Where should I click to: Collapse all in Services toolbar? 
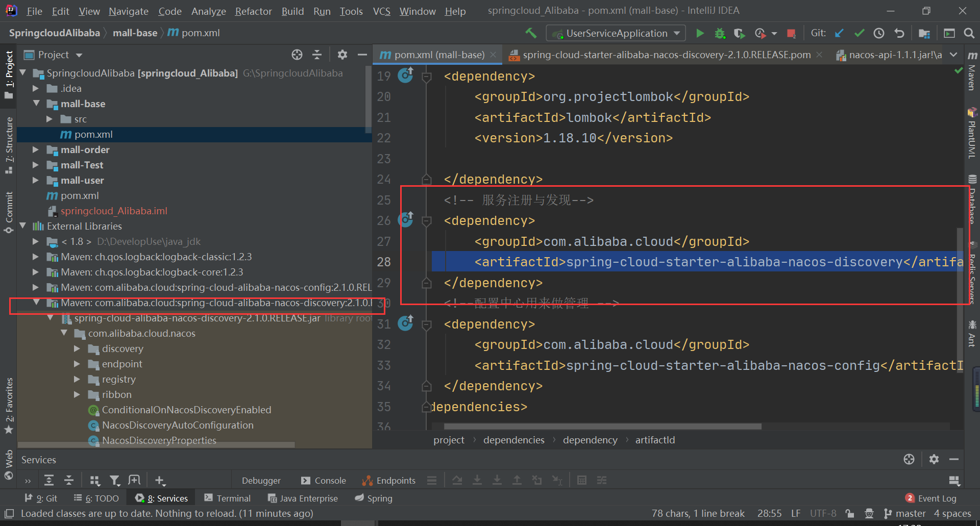click(69, 480)
